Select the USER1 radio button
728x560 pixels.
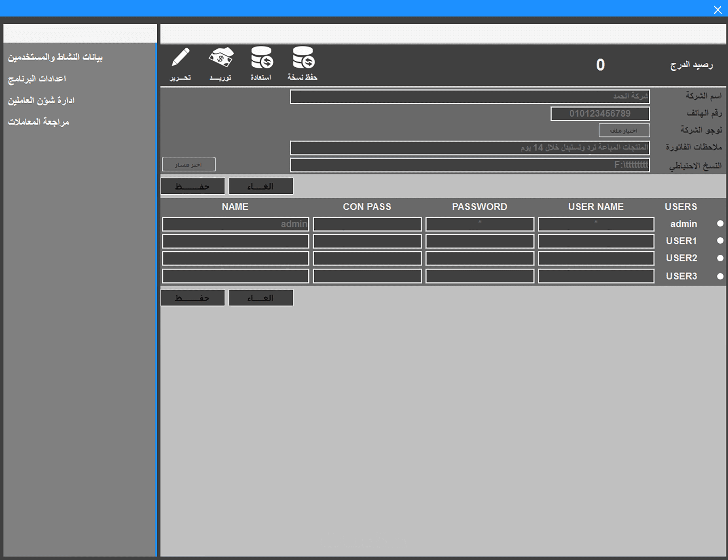coord(720,240)
